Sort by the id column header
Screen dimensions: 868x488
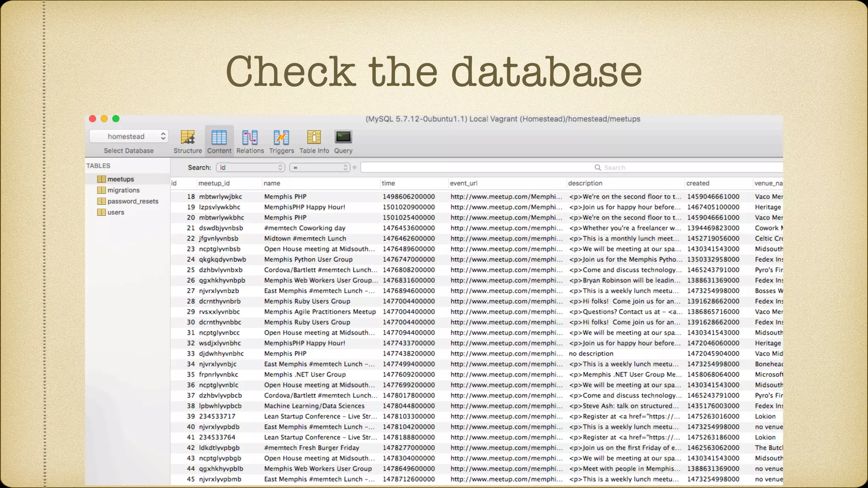[x=184, y=183]
